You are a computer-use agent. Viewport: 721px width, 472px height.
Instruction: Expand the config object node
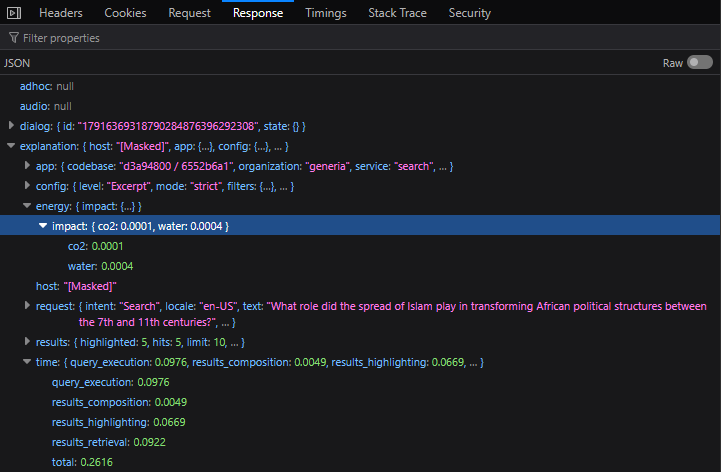coord(27,185)
